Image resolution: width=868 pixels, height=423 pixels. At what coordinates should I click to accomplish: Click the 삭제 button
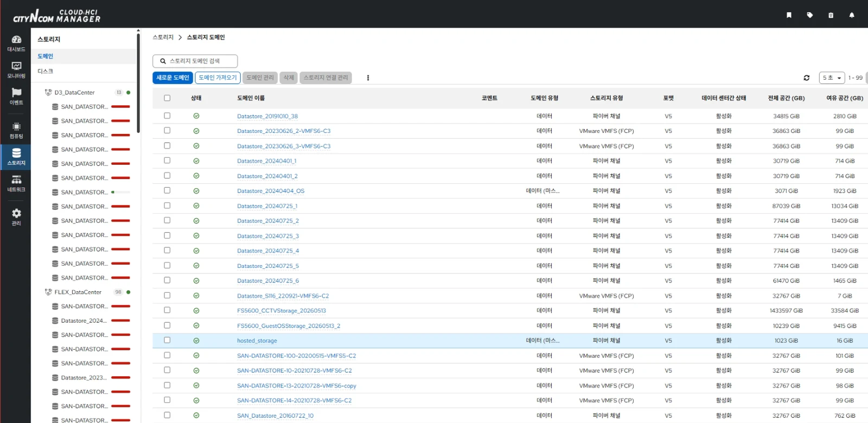289,78
